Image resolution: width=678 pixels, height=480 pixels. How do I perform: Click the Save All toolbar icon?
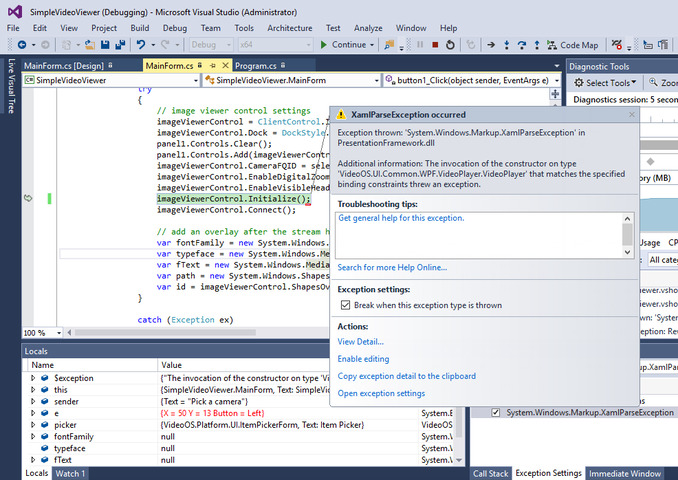pos(118,45)
